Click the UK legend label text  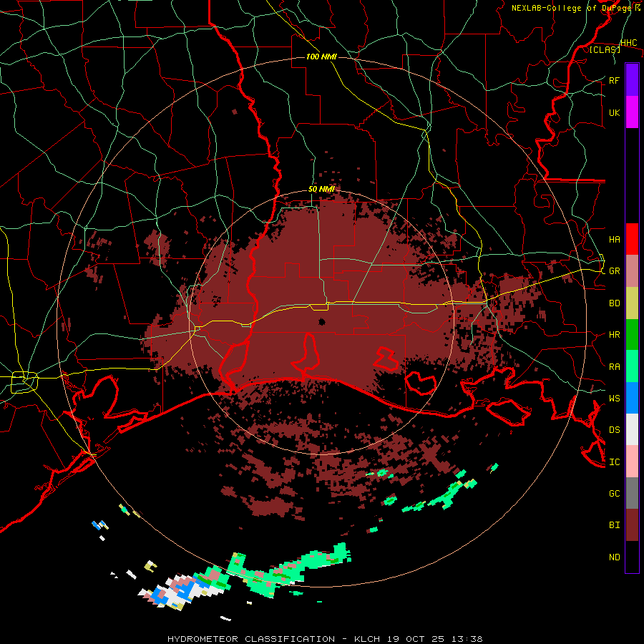point(614,112)
